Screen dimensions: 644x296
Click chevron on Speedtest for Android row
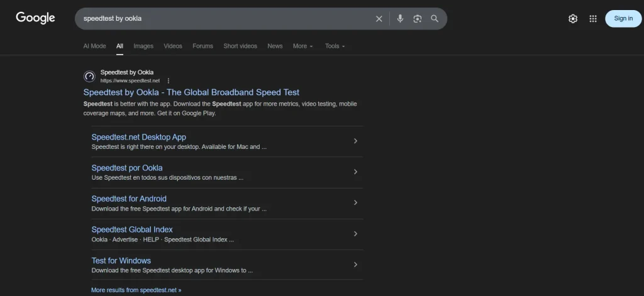point(356,202)
